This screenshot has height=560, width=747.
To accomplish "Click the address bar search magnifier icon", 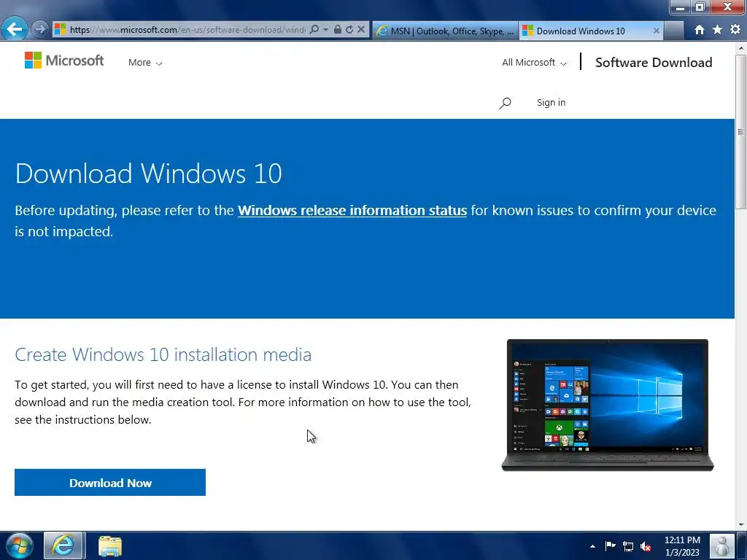I will point(314,29).
